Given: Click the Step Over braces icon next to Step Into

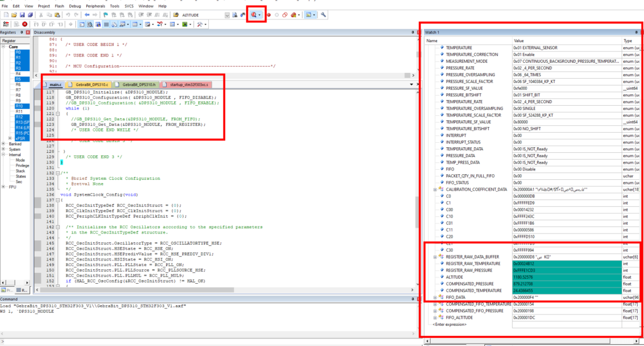Looking at the screenshot, I should pyautogui.click(x=44, y=25).
